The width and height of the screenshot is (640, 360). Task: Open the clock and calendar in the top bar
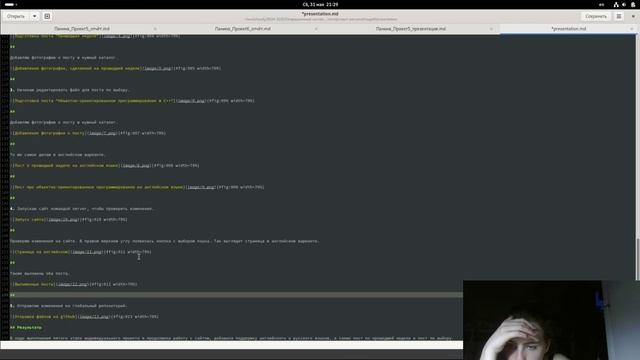[x=320, y=4]
